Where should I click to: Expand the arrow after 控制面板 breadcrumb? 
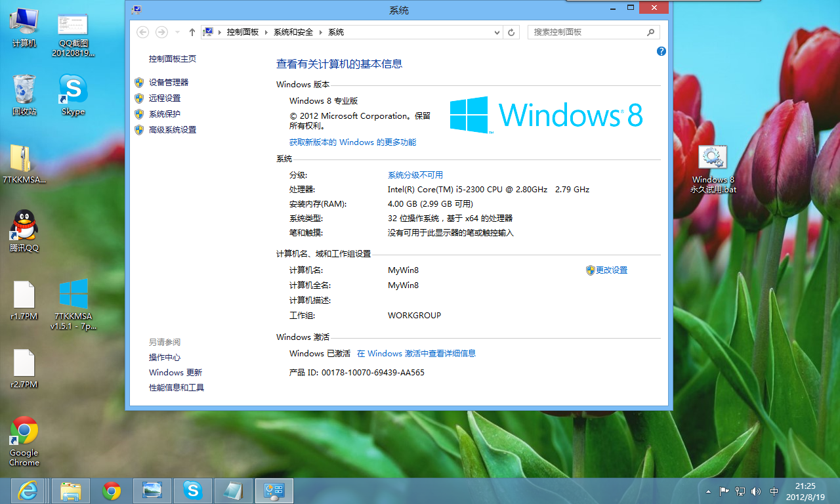pos(266,32)
